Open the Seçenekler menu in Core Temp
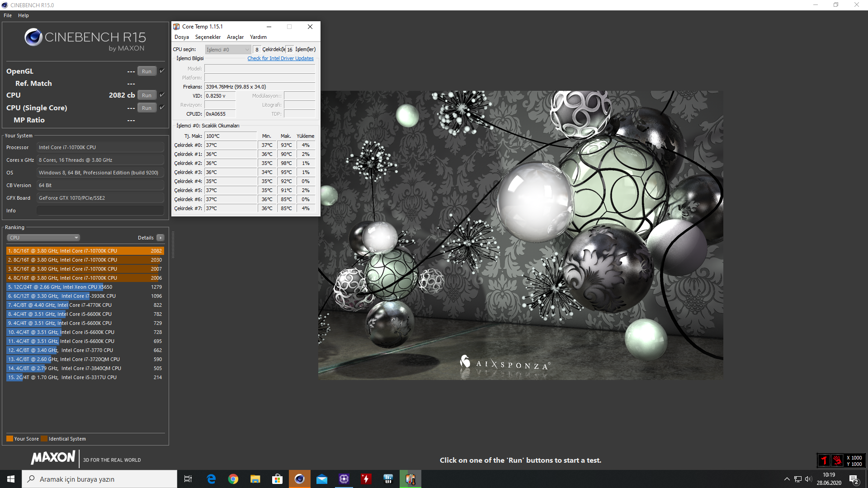 (208, 37)
